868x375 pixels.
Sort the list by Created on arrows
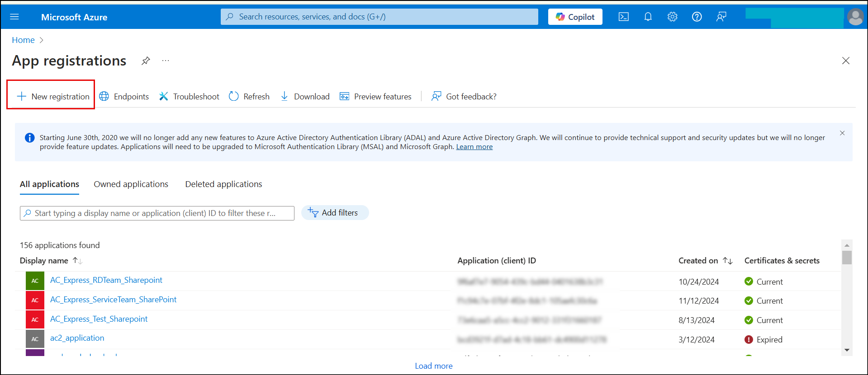coord(728,261)
